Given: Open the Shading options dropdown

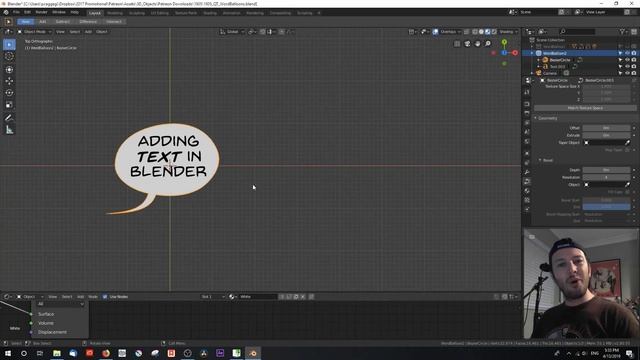Looking at the screenshot, I should point(509,31).
